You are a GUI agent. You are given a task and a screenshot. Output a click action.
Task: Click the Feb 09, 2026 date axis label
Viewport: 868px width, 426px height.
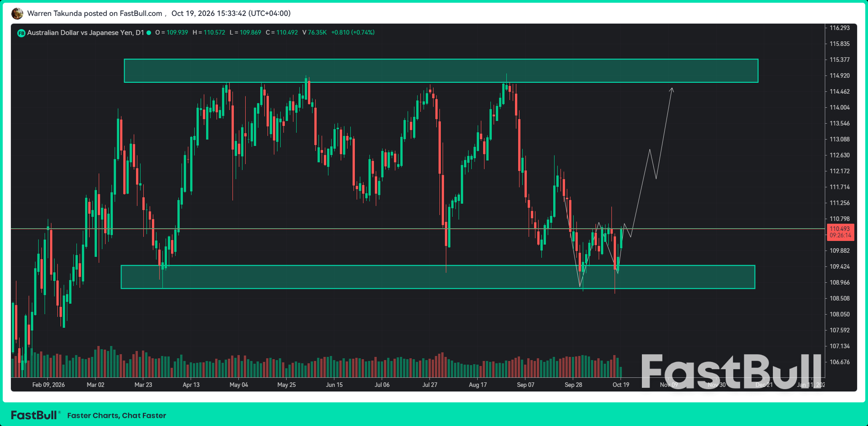(x=49, y=385)
